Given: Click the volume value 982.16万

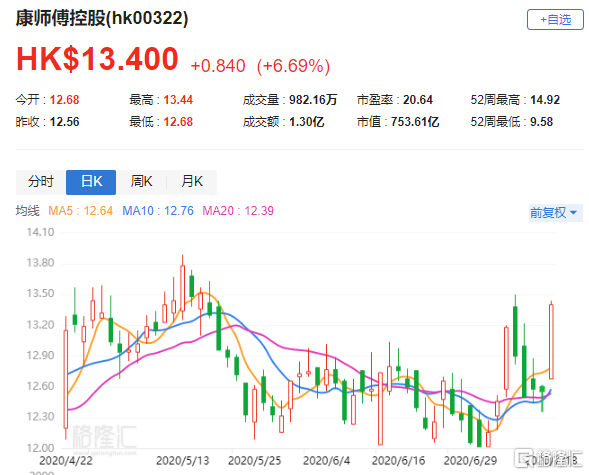Looking at the screenshot, I should pos(313,100).
